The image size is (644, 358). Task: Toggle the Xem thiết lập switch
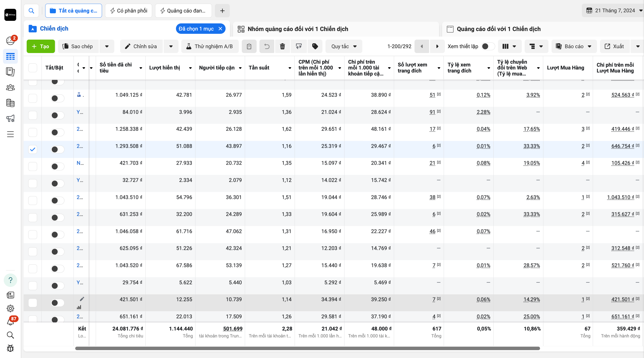[488, 46]
